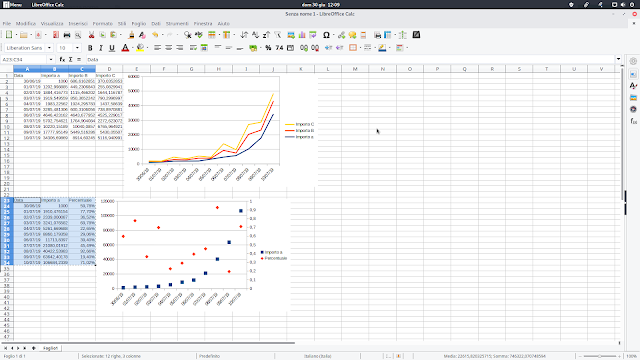Print the document with the printer icon

[x=67, y=35]
